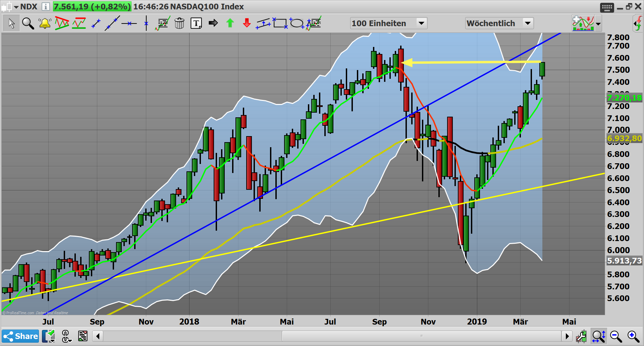Click the 7.561,19 (+0,82%) quote

click(x=92, y=7)
